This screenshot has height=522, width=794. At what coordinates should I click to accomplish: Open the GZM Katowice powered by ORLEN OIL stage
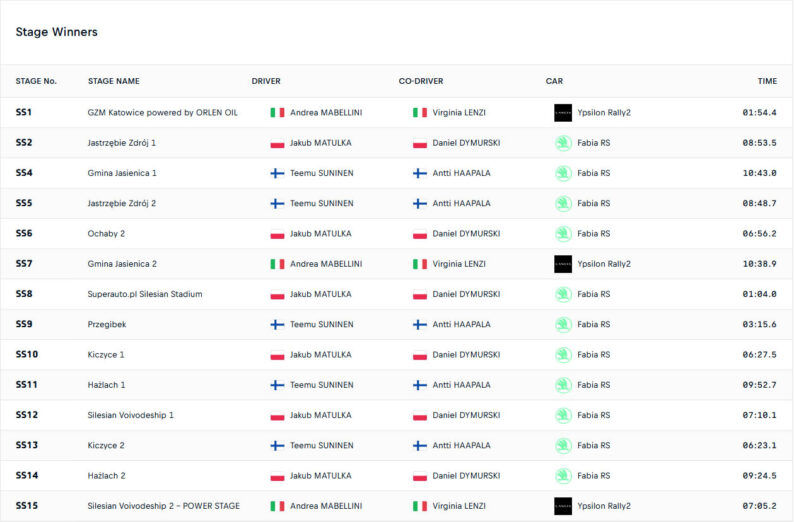pyautogui.click(x=163, y=112)
